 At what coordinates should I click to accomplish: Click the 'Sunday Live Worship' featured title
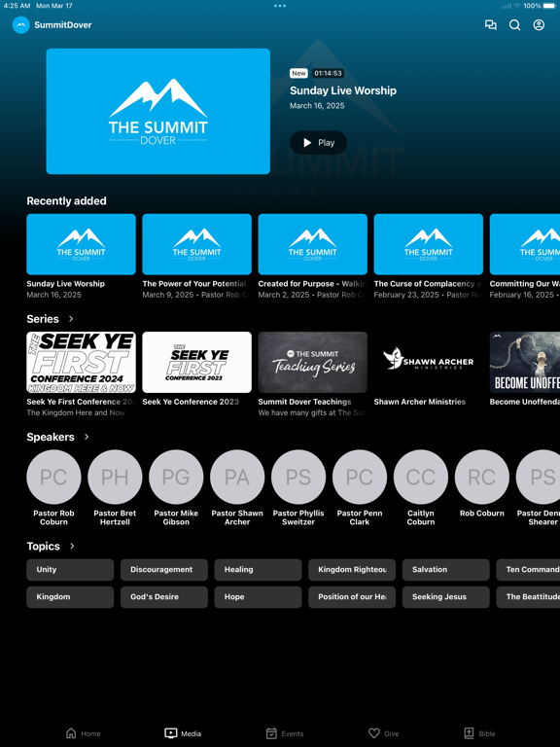343,90
